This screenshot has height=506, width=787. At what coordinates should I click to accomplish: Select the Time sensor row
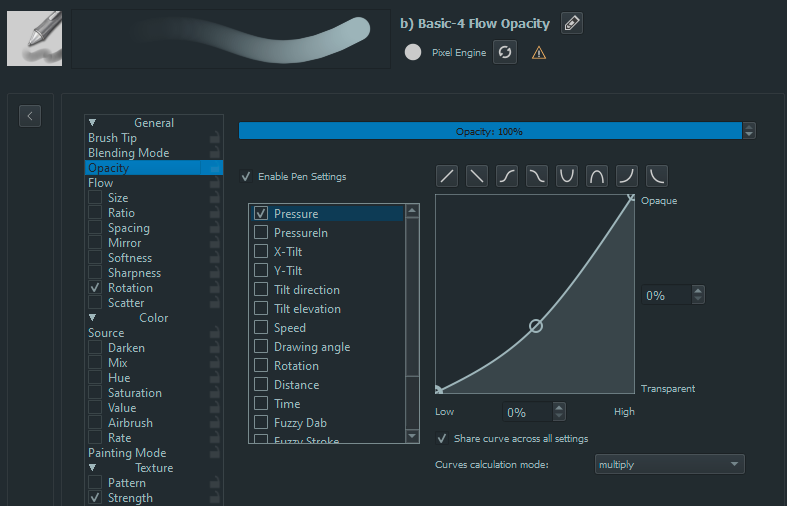point(327,404)
